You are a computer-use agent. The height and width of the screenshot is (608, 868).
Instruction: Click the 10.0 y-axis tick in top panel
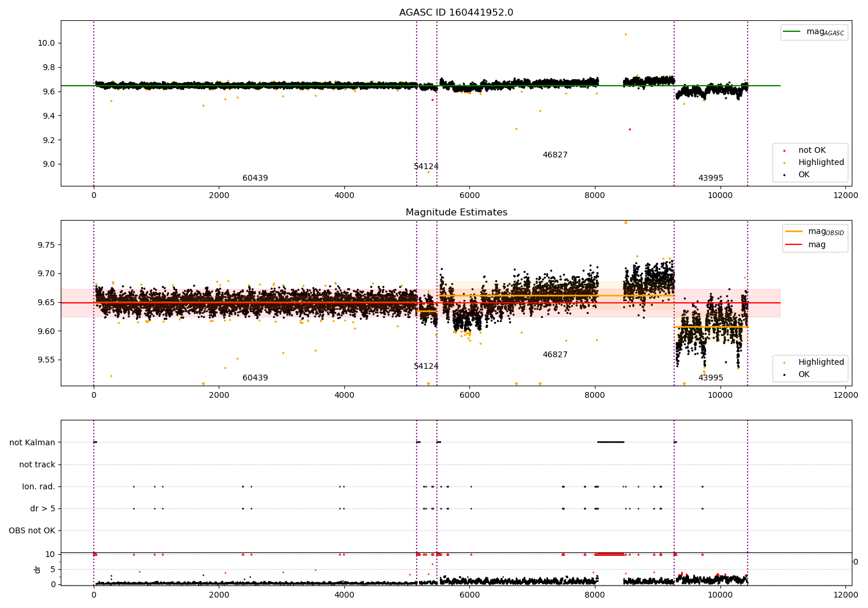[46, 43]
